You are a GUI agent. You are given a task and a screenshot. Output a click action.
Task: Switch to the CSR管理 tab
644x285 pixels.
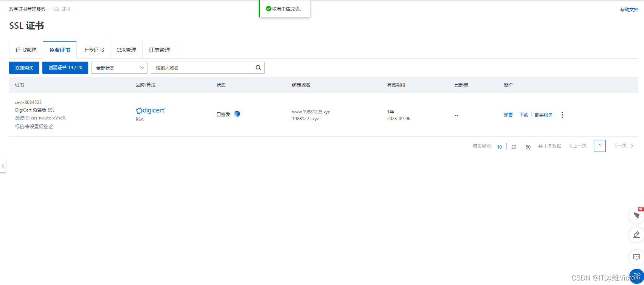[x=126, y=50]
